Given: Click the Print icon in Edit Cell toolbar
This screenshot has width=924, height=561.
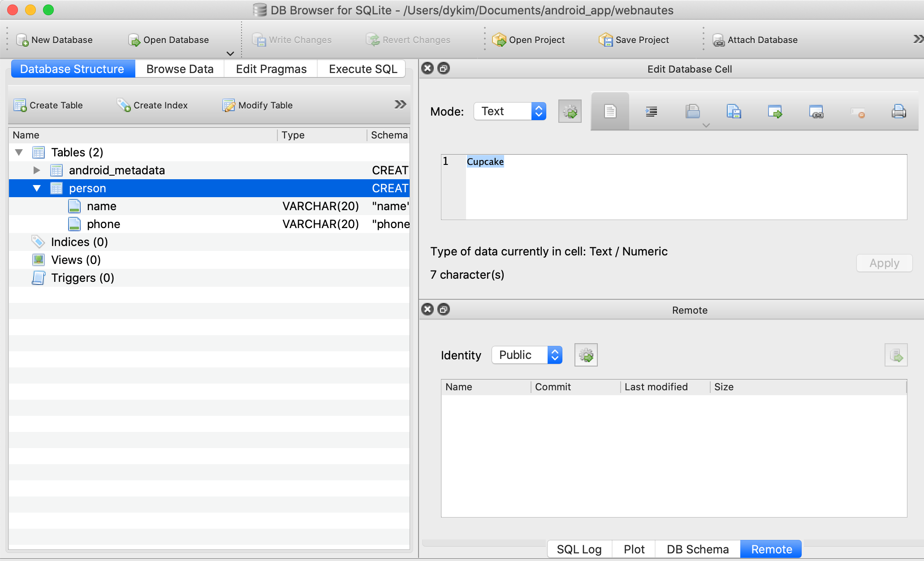Looking at the screenshot, I should coord(898,111).
